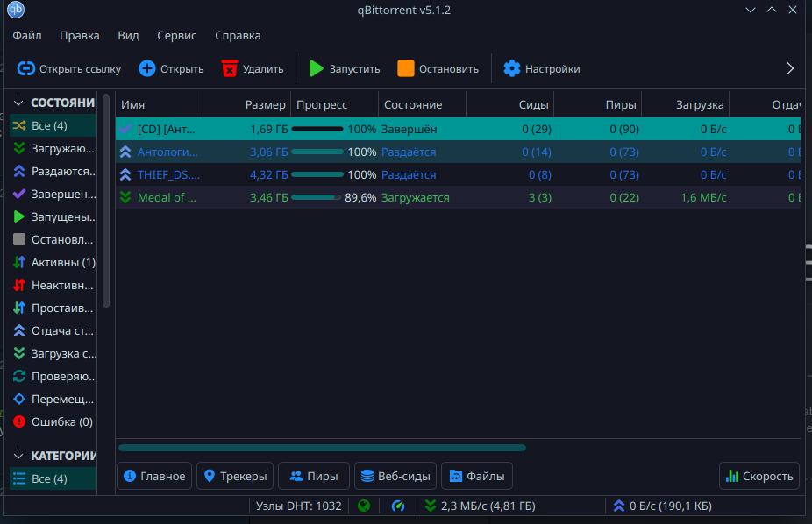
Task: Filter by stalled torrents 'Простаив...'
Action: [x=53, y=308]
